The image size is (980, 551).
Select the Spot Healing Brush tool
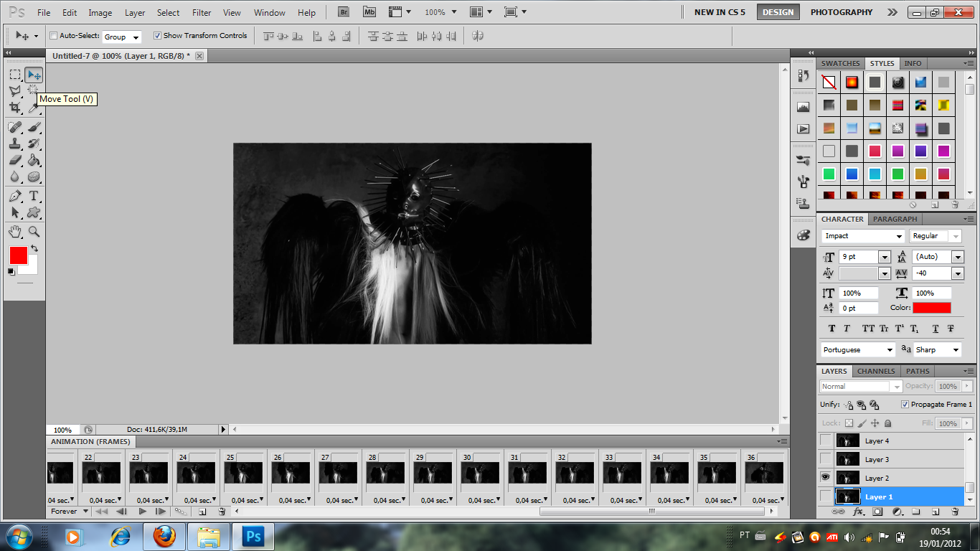click(x=15, y=127)
